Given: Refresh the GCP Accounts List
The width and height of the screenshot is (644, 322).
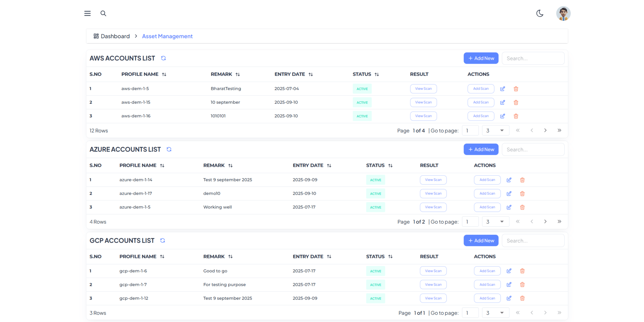Looking at the screenshot, I should (x=162, y=240).
